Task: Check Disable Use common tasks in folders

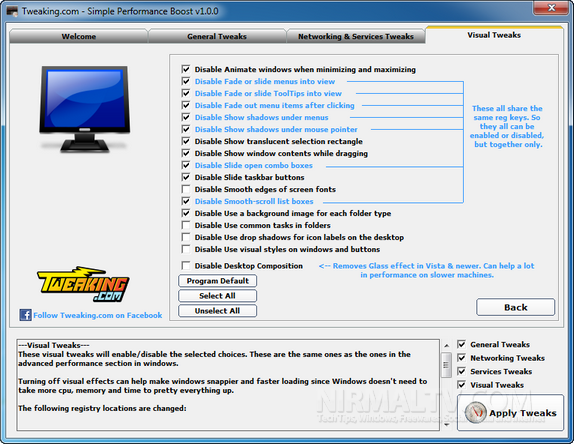Action: [186, 225]
